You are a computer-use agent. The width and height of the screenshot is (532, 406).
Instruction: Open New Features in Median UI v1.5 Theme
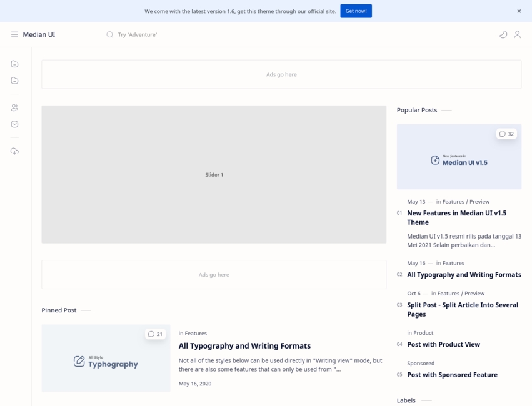click(457, 217)
